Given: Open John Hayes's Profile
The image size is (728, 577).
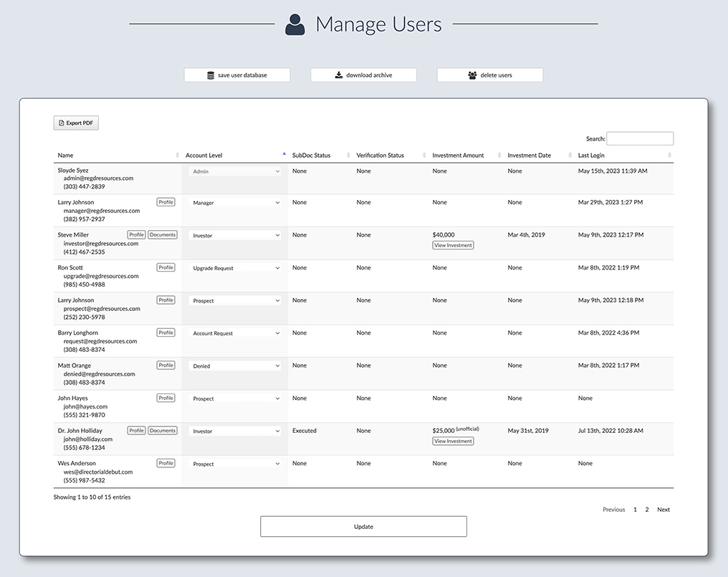Looking at the screenshot, I should pyautogui.click(x=166, y=398).
